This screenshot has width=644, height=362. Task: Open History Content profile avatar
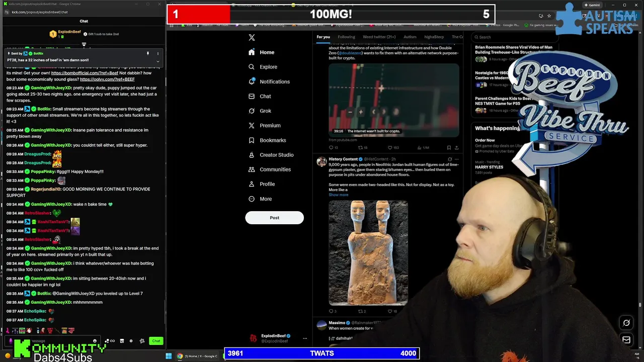(321, 161)
